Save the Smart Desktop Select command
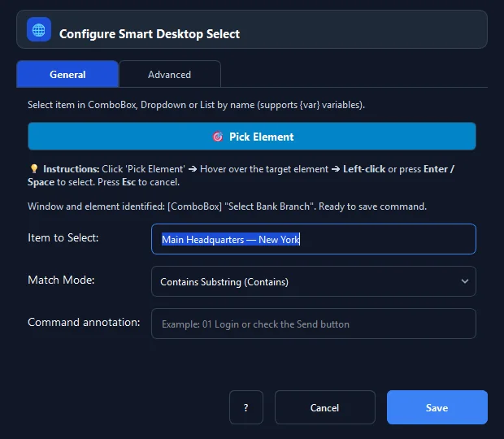The width and height of the screenshot is (504, 439). coord(437,407)
